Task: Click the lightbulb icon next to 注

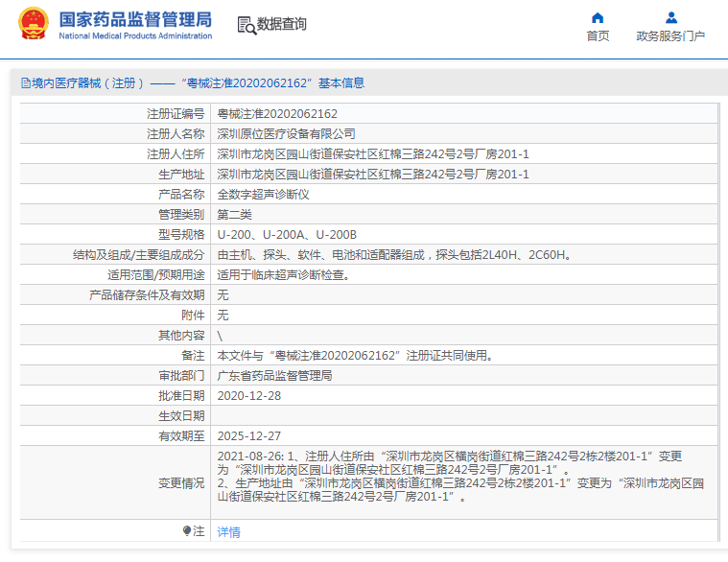Action: tap(187, 530)
